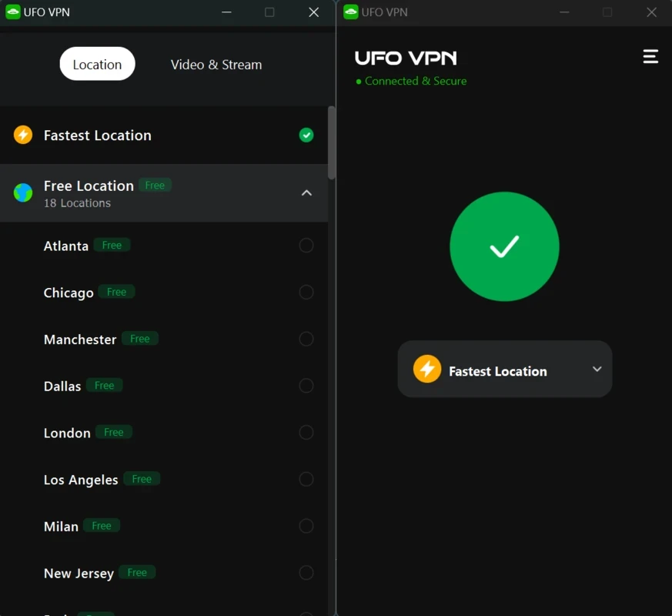The height and width of the screenshot is (616, 672).
Task: Click the Chicago location name
Action: pyautogui.click(x=69, y=293)
